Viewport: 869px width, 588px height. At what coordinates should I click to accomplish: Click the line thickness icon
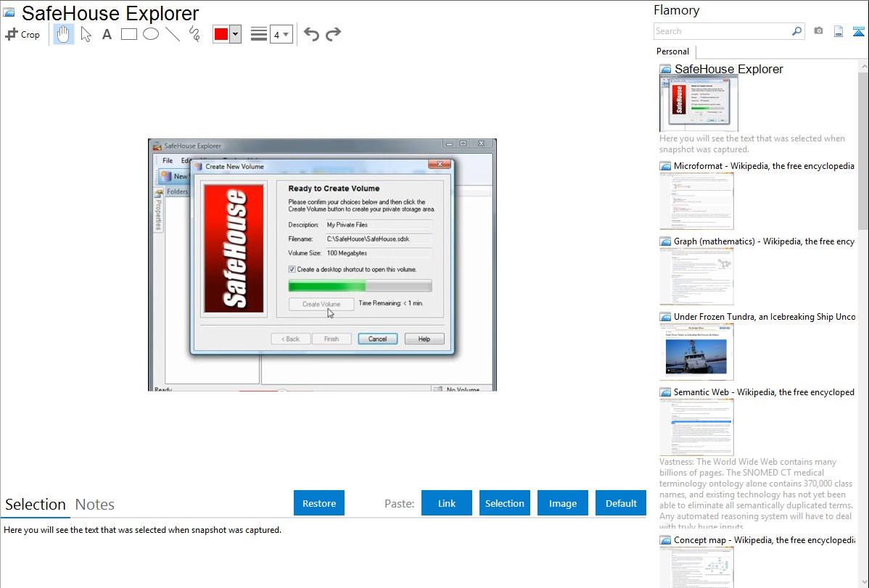pyautogui.click(x=259, y=34)
